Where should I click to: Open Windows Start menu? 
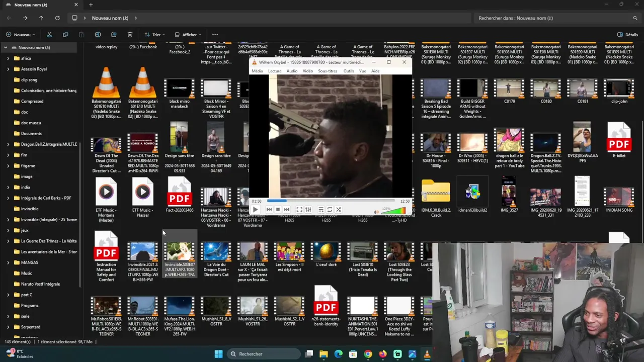pos(218,354)
